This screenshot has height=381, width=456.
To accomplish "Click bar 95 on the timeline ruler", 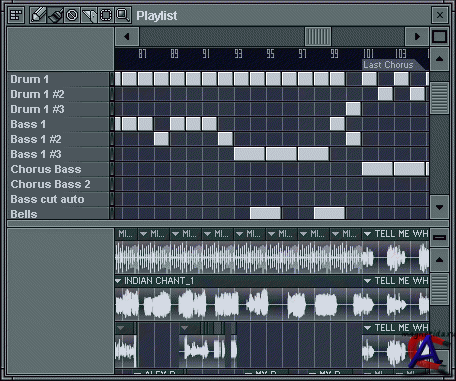I will pyautogui.click(x=270, y=54).
